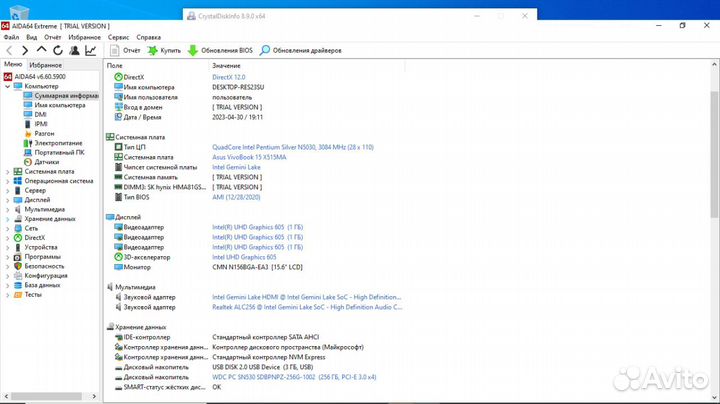Click the Тесты tree icon

(x=18, y=295)
